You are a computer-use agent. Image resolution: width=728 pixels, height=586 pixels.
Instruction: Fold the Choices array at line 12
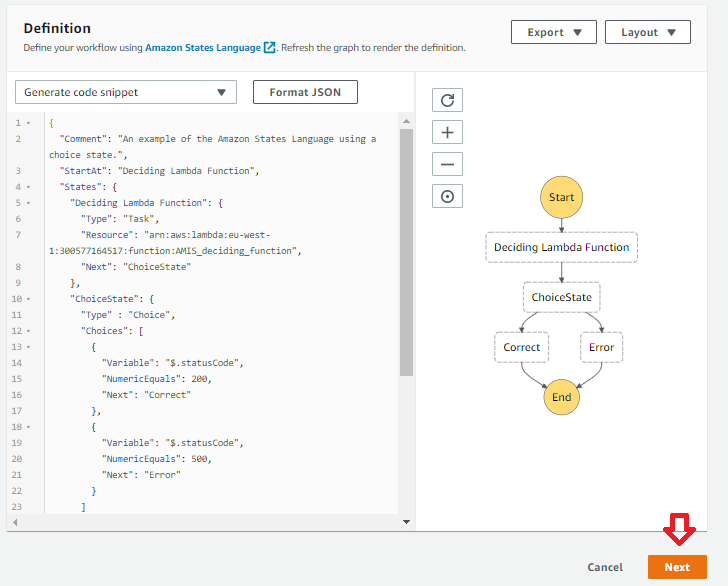pos(28,331)
